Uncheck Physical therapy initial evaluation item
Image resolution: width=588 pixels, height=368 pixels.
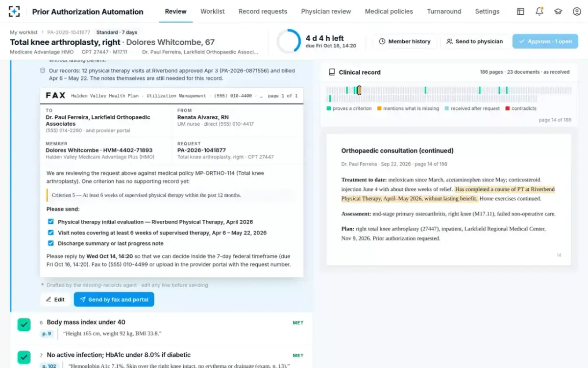pos(50,222)
